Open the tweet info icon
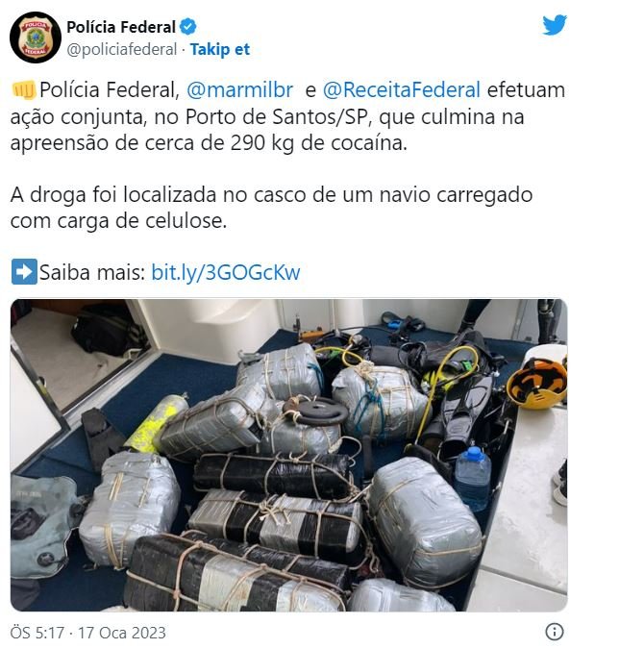This screenshot has height=649, width=644. pos(555,632)
